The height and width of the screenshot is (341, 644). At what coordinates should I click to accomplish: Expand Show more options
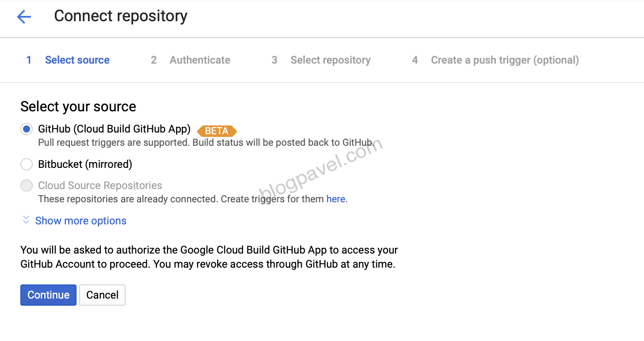click(80, 220)
